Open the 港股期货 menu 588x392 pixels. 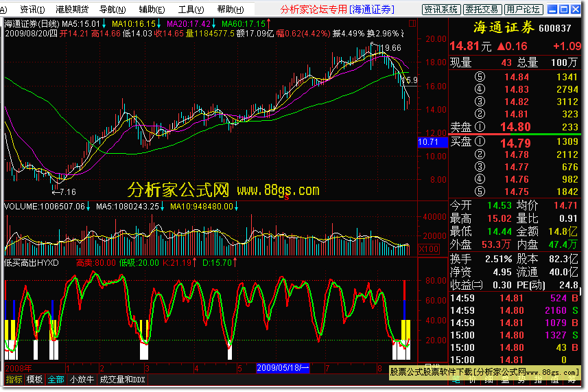pos(72,10)
